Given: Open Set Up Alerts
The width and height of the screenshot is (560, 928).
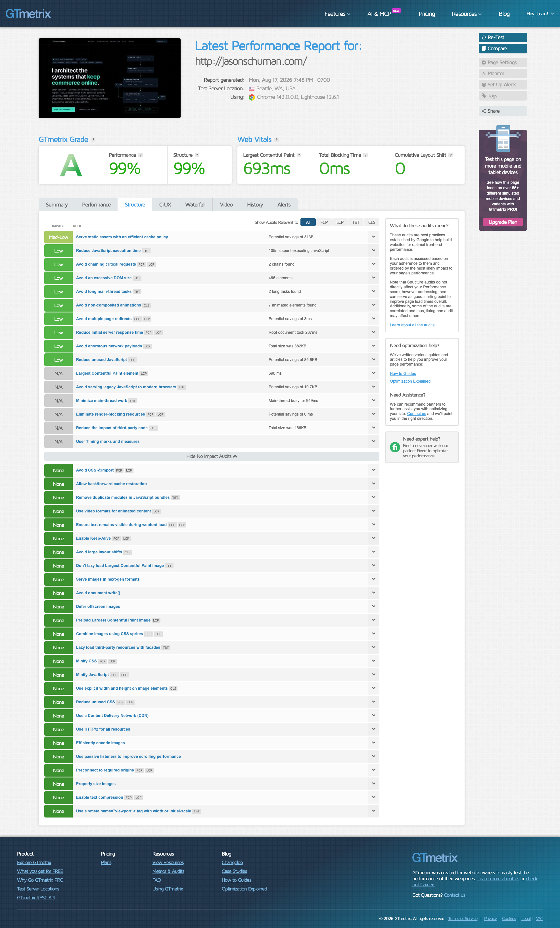Looking at the screenshot, I should (x=503, y=85).
